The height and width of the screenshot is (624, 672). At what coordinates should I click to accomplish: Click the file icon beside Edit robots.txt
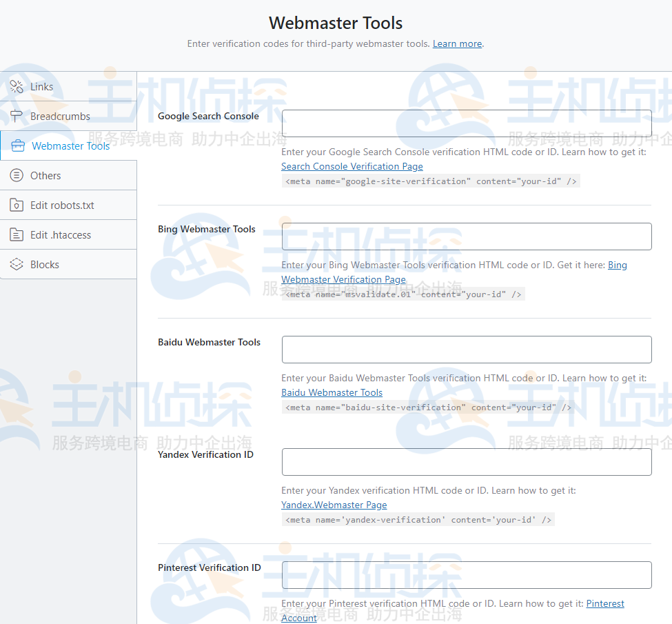[x=17, y=205]
